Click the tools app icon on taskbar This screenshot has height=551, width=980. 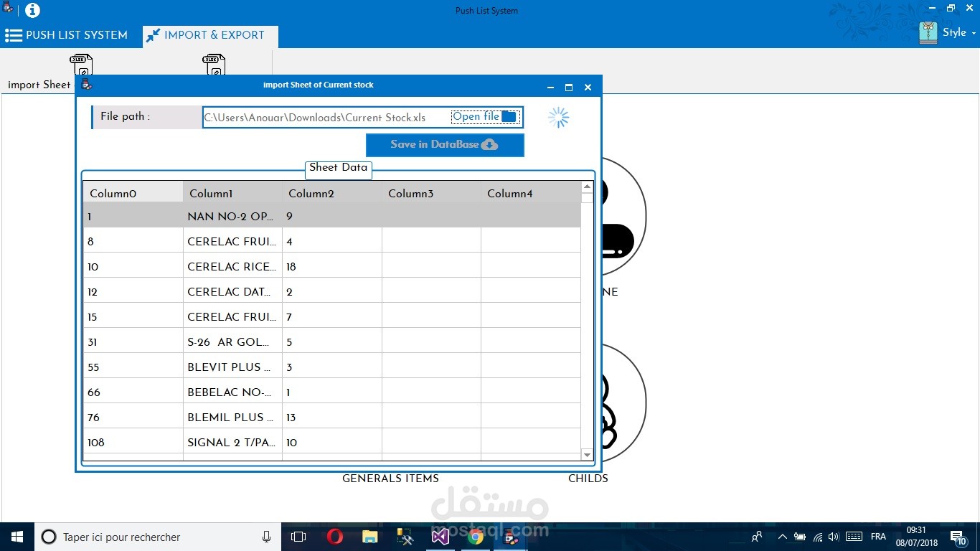[x=405, y=537]
